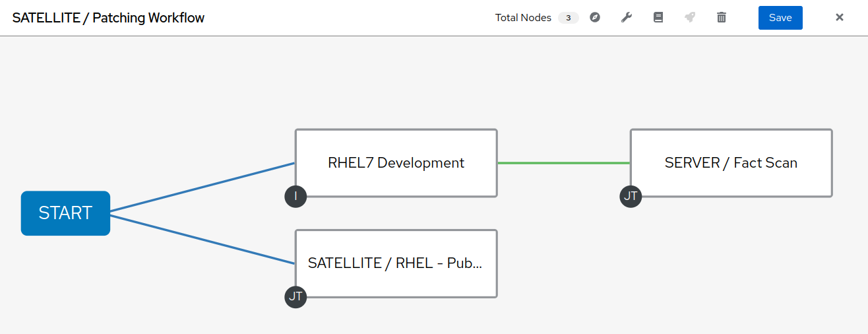
Task: Click the Total Nodes label
Action: pos(523,18)
